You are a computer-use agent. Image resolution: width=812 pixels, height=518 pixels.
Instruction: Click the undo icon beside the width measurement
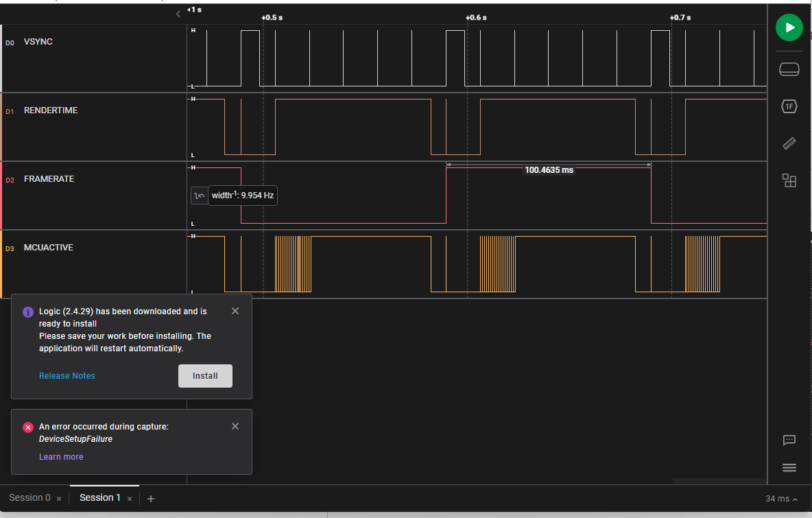[x=199, y=196]
